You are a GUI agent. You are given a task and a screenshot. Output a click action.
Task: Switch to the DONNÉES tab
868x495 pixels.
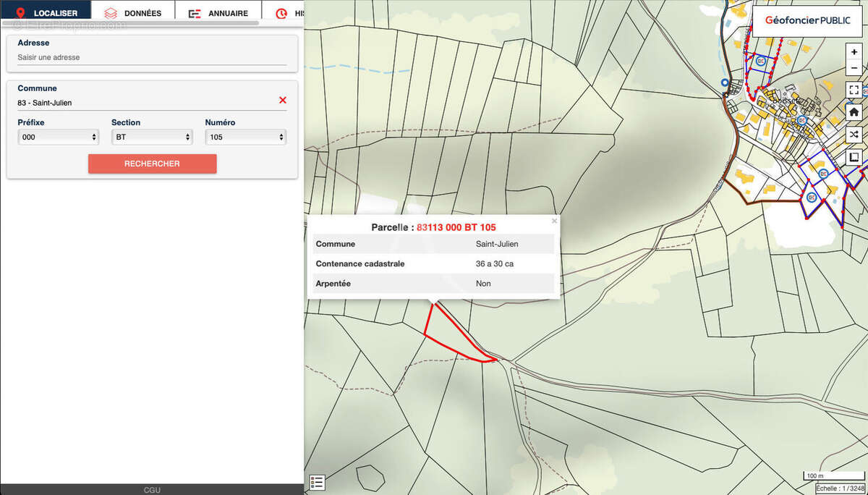click(x=133, y=12)
